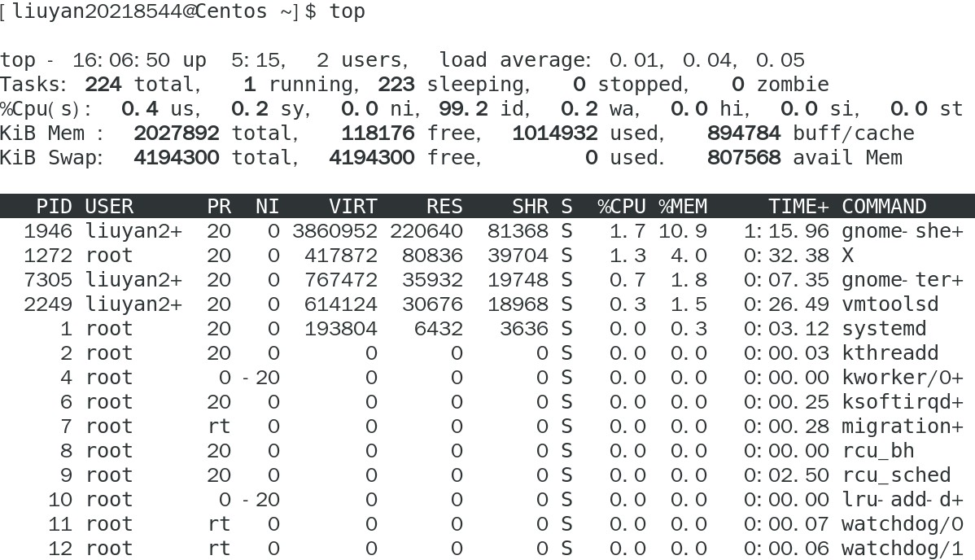Image resolution: width=975 pixels, height=560 pixels.
Task: Select the gnome-she+ process command name
Action: coord(902,231)
